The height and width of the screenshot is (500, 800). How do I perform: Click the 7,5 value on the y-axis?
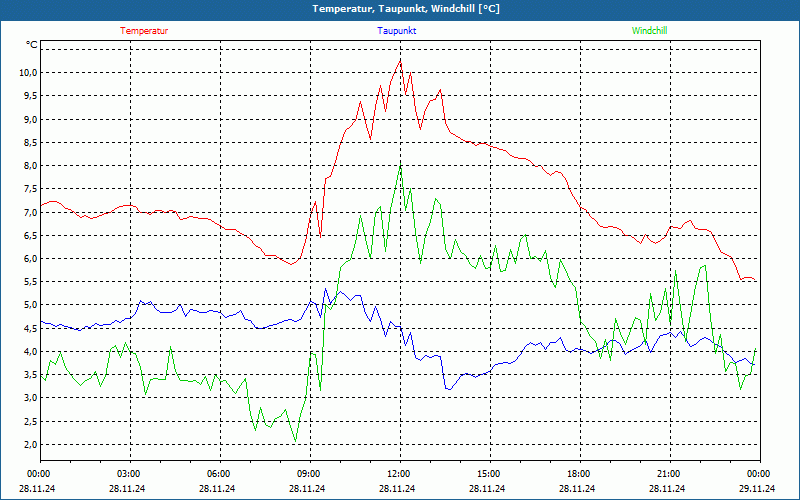click(x=29, y=189)
